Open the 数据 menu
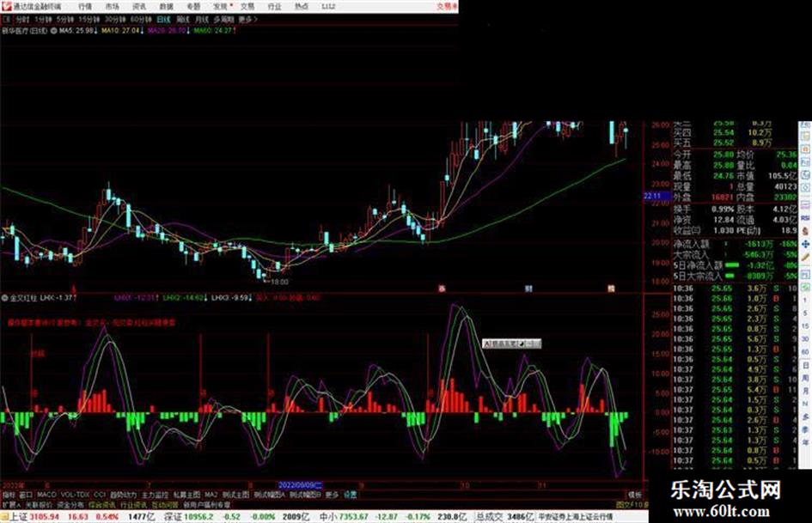 (x=166, y=6)
